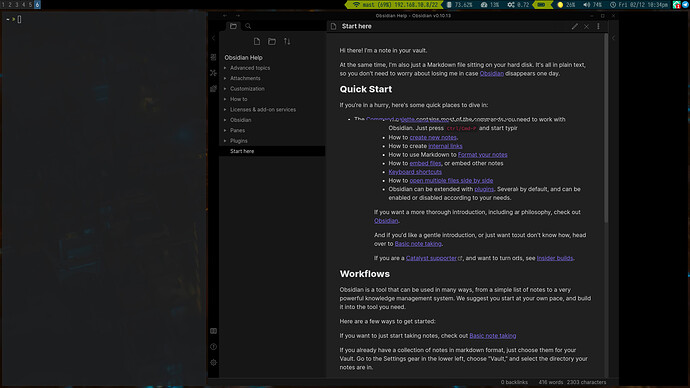Click the Quick Start heading
The height and width of the screenshot is (388, 690).
[x=366, y=89]
